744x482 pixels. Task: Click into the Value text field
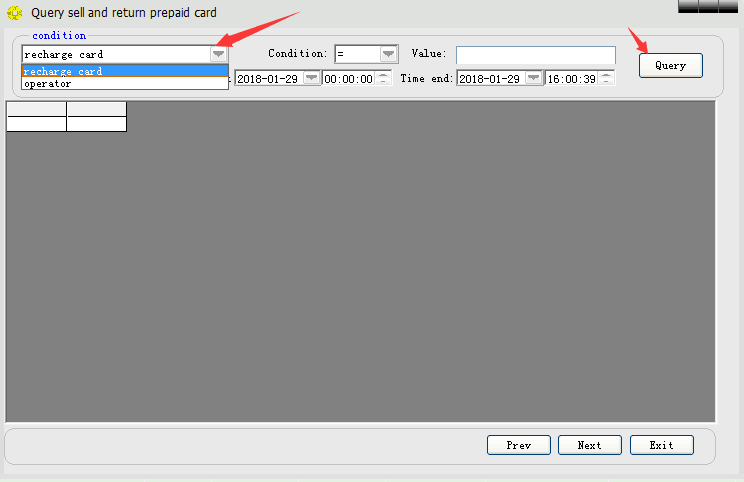click(536, 55)
